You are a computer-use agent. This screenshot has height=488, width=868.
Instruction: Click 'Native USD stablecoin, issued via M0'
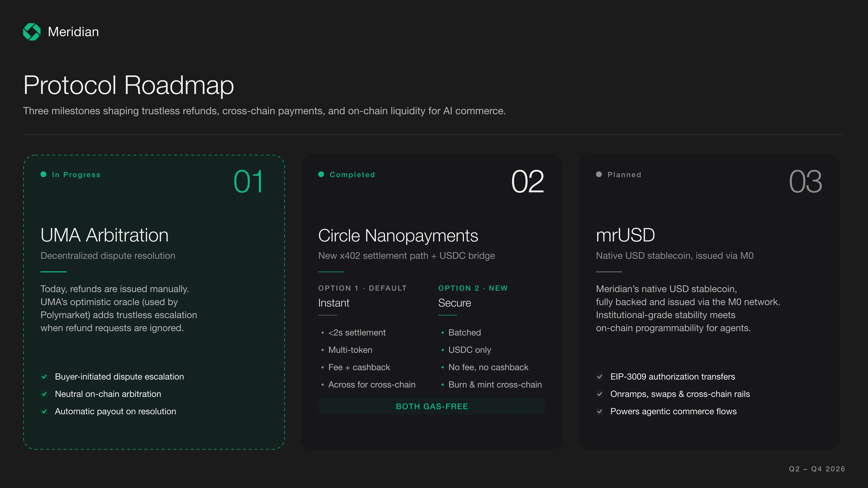click(x=675, y=256)
